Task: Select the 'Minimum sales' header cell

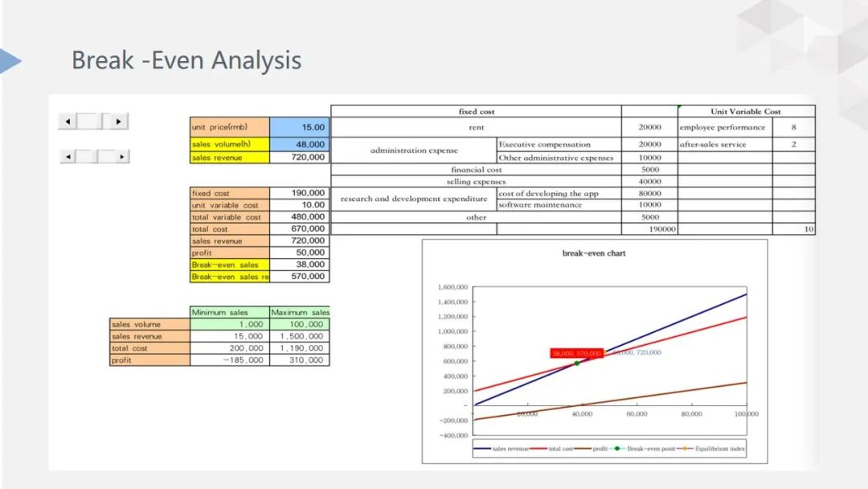Action: tap(229, 312)
